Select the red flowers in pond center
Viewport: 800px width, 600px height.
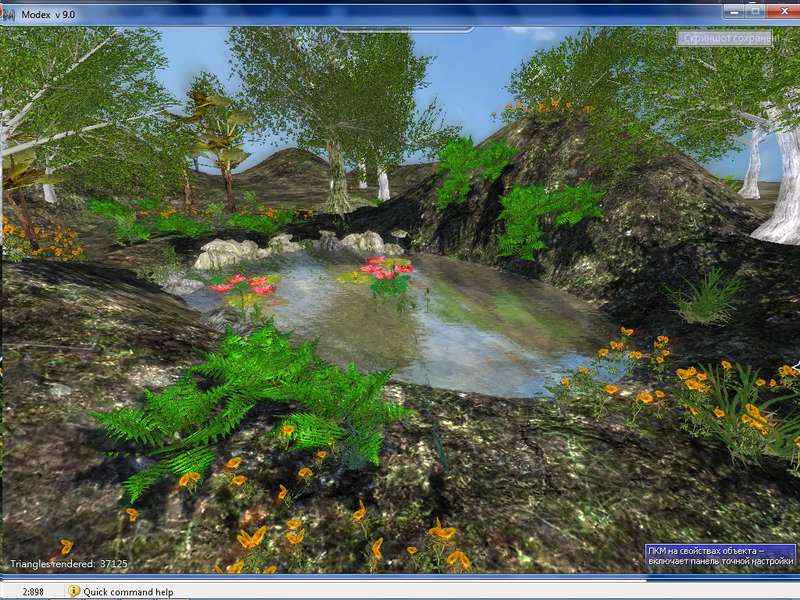[x=387, y=270]
